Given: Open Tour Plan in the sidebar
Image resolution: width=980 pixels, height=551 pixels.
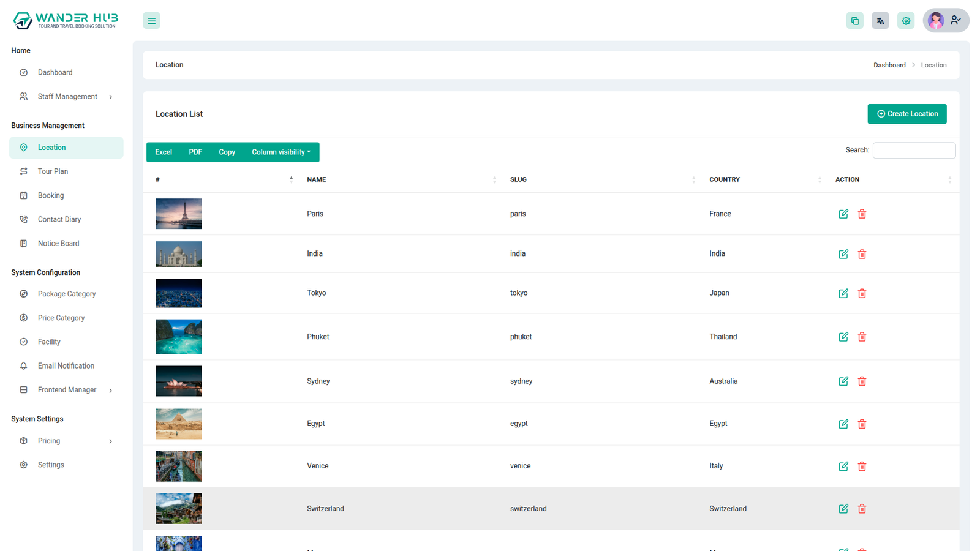Looking at the screenshot, I should [x=53, y=171].
